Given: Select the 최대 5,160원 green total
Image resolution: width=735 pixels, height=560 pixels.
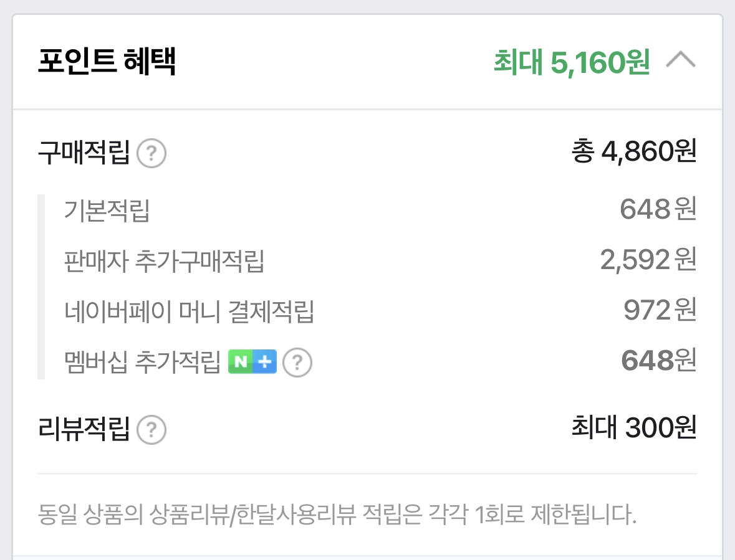Looking at the screenshot, I should 572,62.
